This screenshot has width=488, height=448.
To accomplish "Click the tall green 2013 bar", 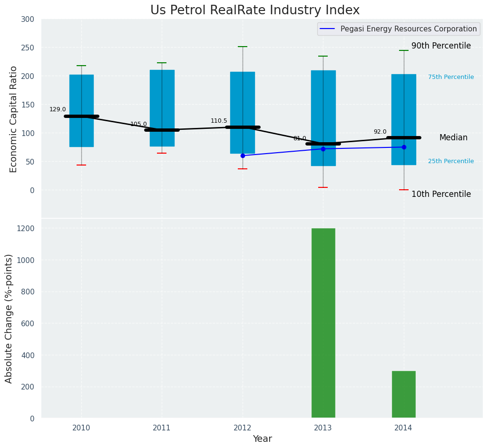I will click(323, 323).
